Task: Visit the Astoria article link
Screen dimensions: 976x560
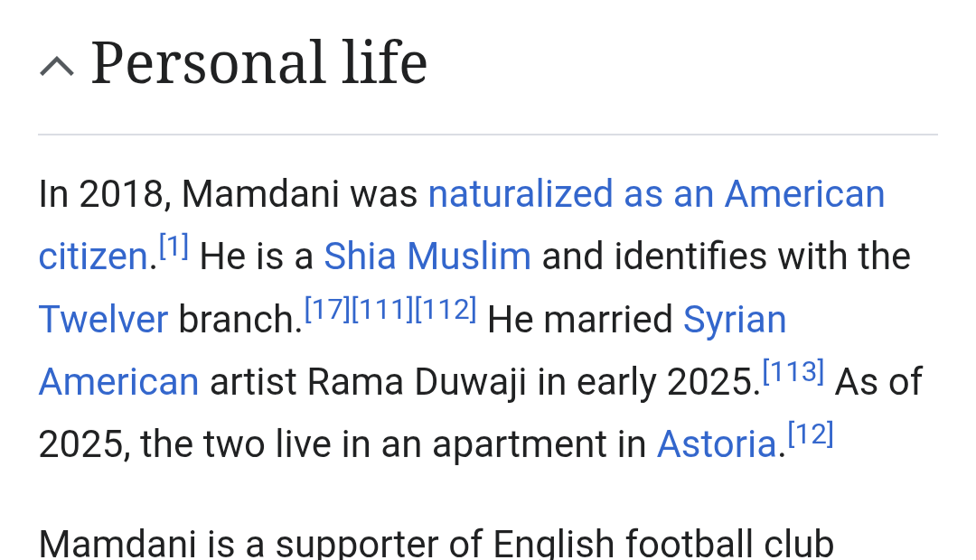Action: pyautogui.click(x=717, y=444)
